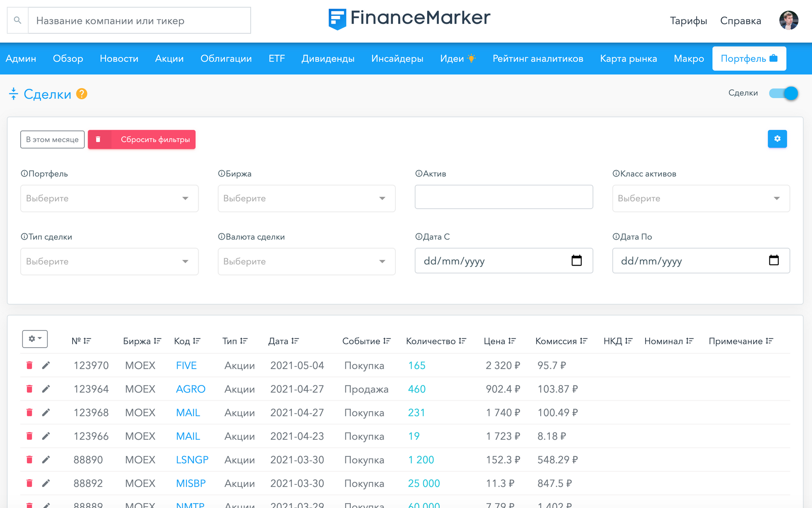Open Портфель tab
The width and height of the screenshot is (812, 508).
pyautogui.click(x=749, y=58)
